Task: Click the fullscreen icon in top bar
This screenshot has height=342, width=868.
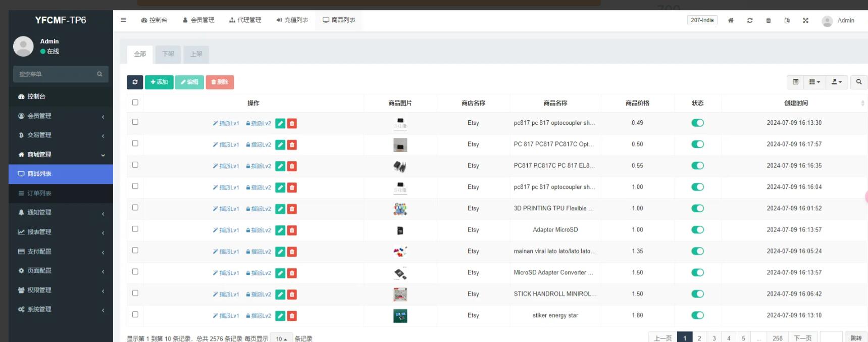Action: [805, 20]
